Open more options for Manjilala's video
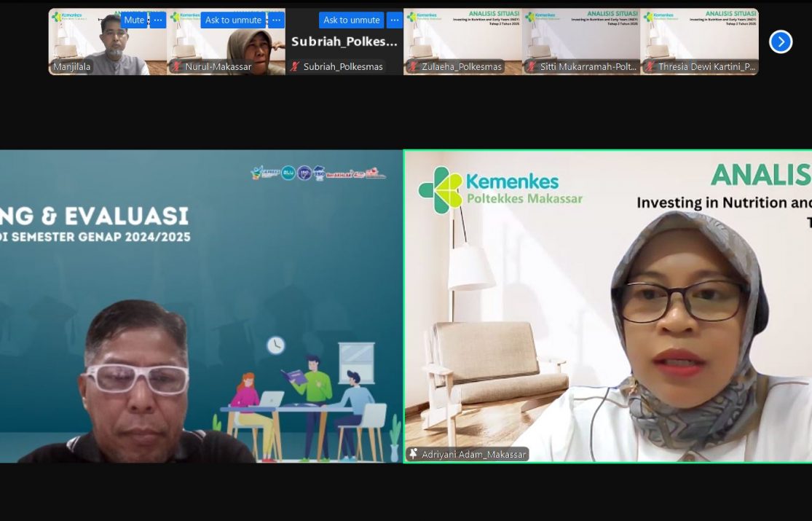This screenshot has height=521, width=812. tap(158, 20)
